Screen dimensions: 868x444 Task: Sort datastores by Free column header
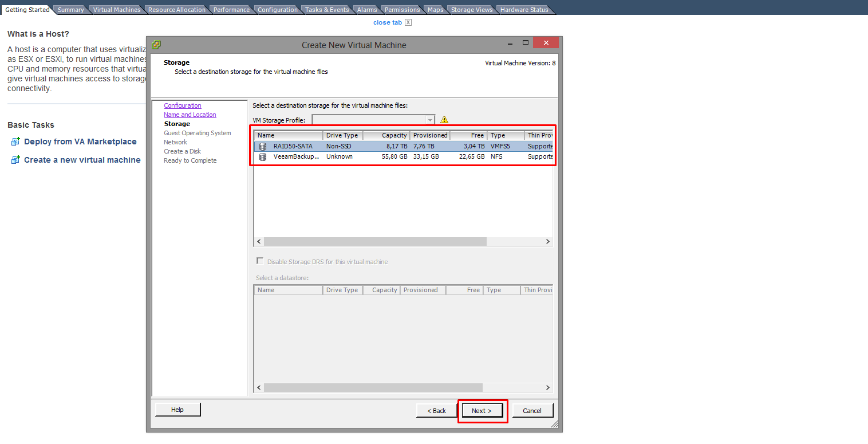[468, 135]
